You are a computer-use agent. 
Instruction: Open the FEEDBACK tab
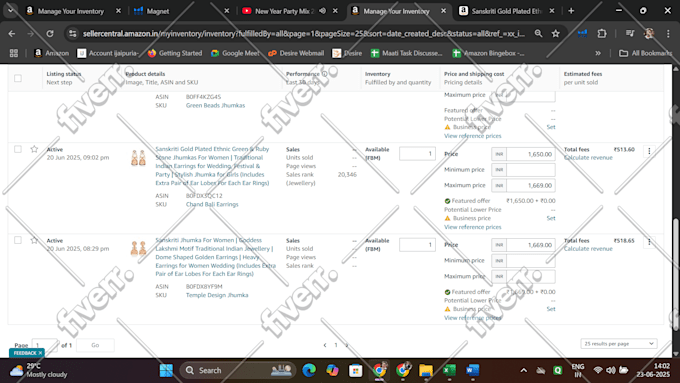pyautogui.click(x=24, y=353)
